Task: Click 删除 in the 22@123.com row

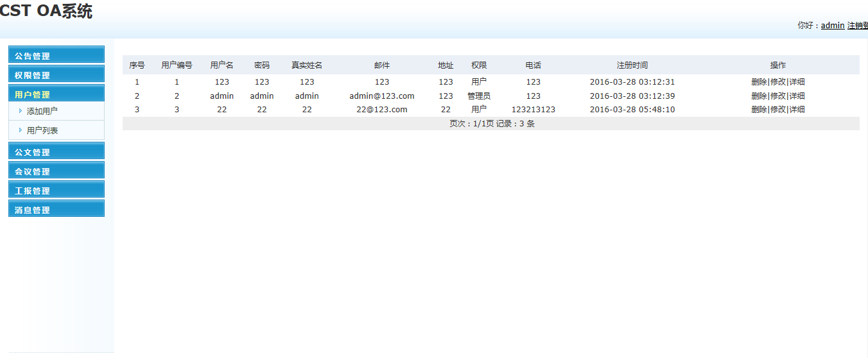Action: (x=759, y=110)
